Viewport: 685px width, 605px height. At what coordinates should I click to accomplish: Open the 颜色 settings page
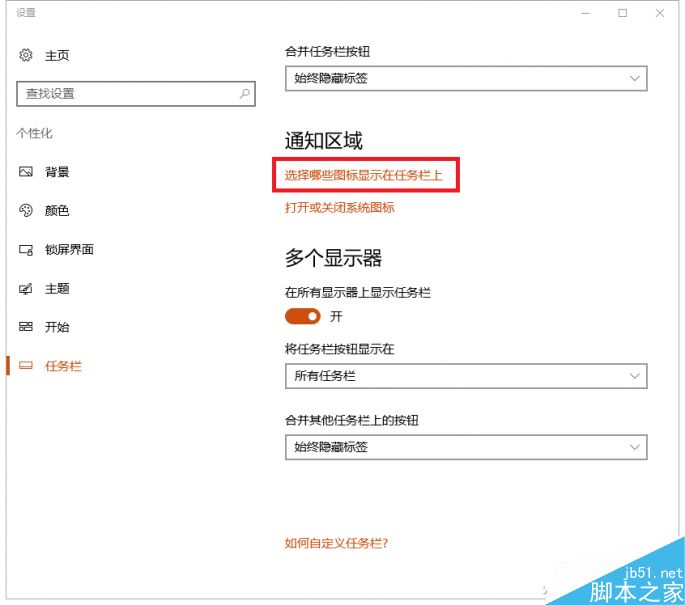57,211
